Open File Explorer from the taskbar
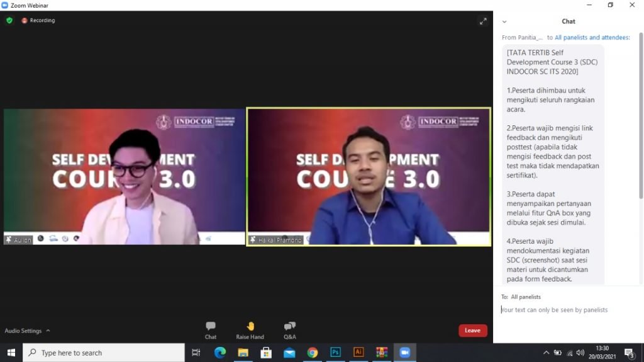Image resolution: width=644 pixels, height=362 pixels. [x=243, y=353]
